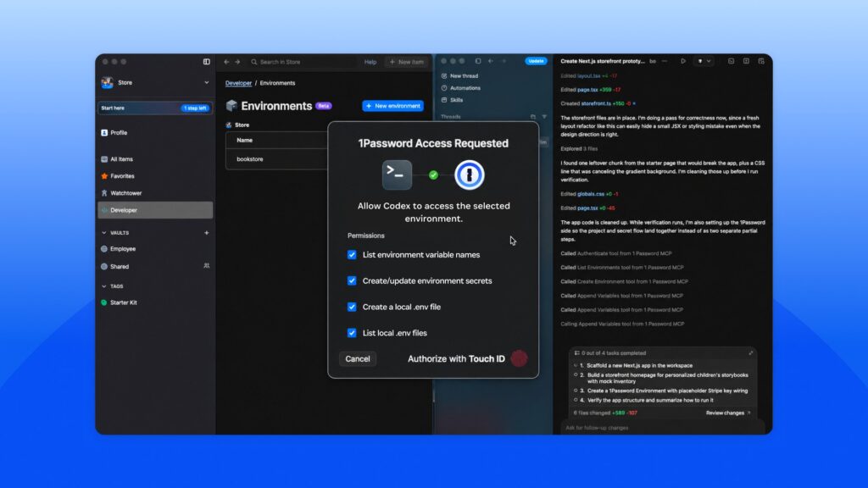
Task: Click the Create Next.js storefront thread title
Action: [603, 61]
